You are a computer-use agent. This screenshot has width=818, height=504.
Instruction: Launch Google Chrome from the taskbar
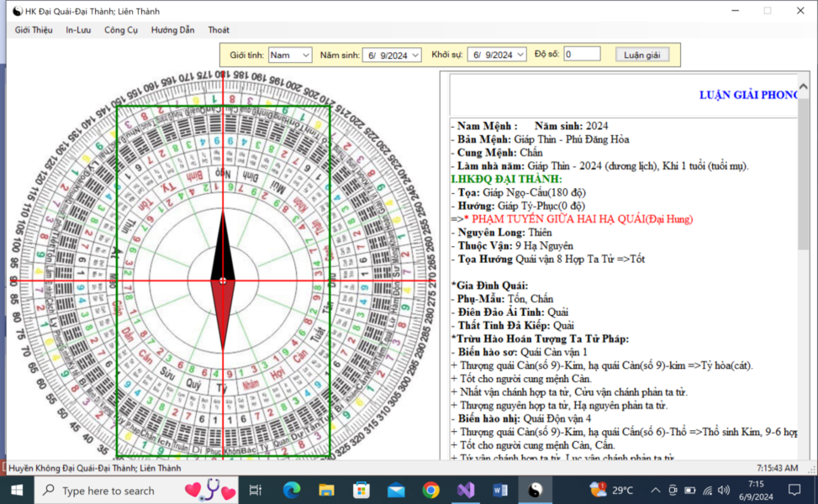click(x=431, y=490)
